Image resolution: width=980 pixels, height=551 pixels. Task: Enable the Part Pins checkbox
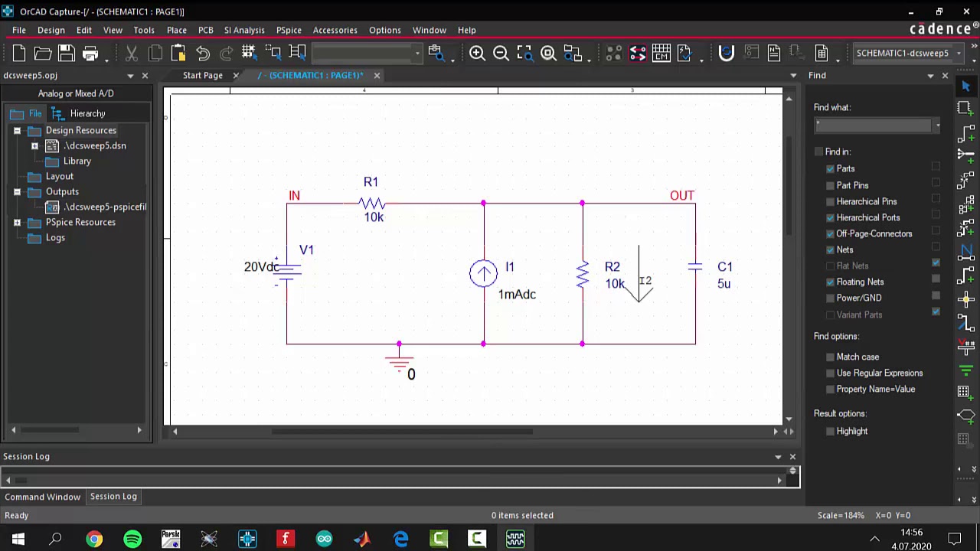point(830,185)
